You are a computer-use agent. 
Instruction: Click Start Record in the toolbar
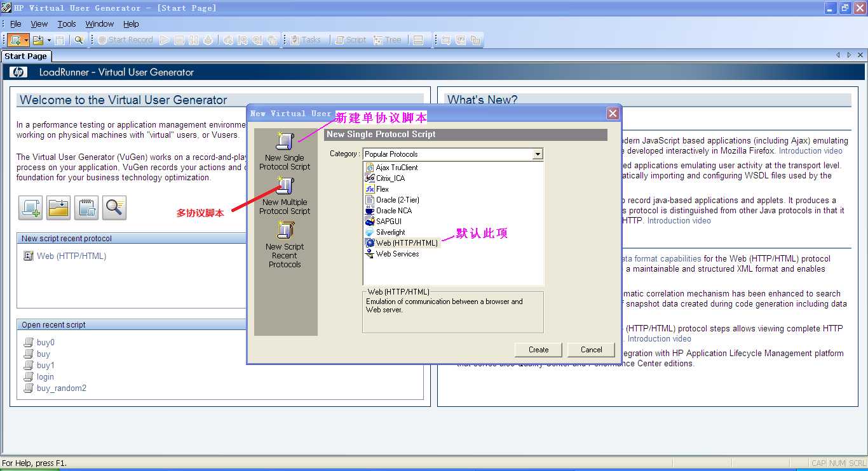click(125, 40)
